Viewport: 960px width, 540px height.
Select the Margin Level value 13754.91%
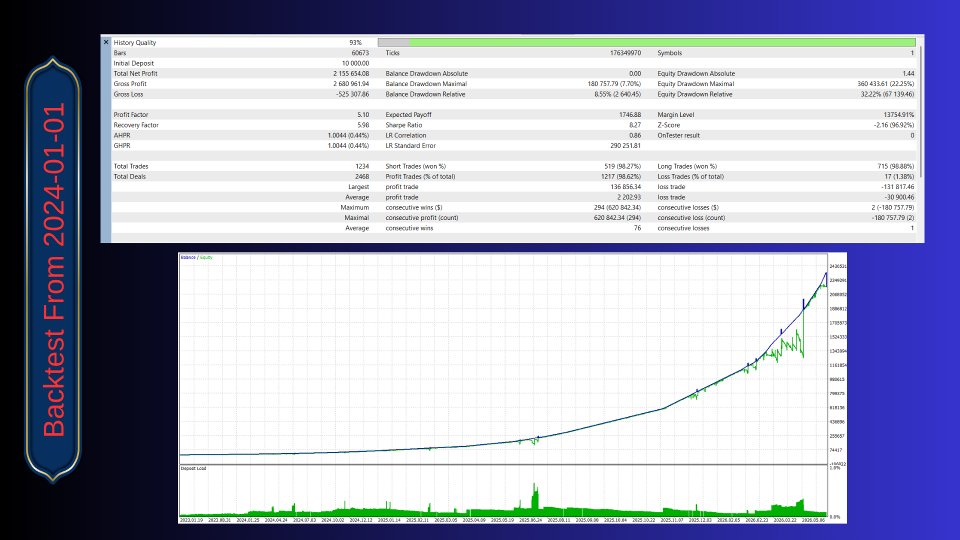pos(899,115)
